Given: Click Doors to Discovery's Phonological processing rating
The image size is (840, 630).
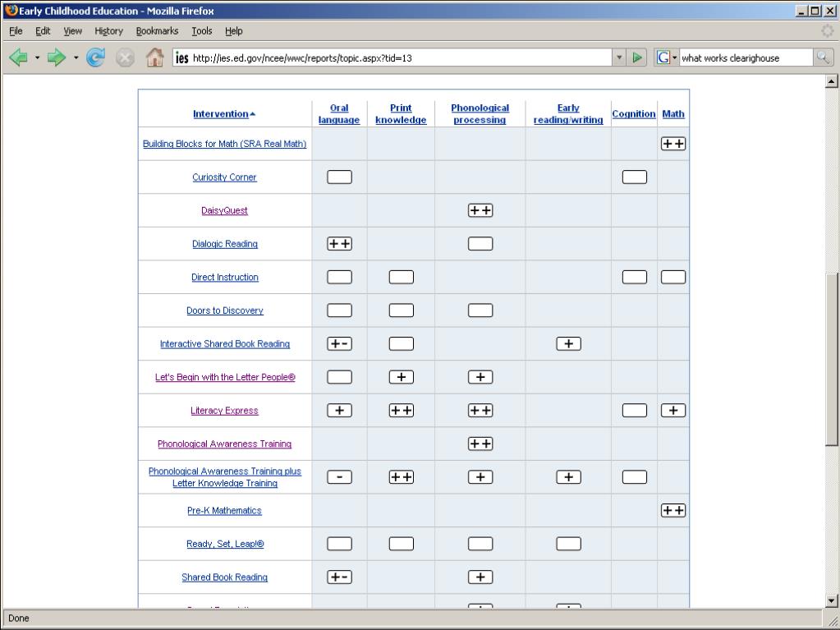Looking at the screenshot, I should (480, 310).
